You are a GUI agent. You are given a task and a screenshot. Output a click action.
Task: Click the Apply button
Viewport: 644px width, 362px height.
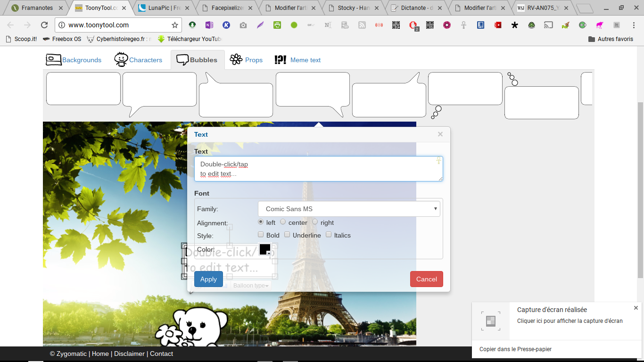tap(208, 279)
